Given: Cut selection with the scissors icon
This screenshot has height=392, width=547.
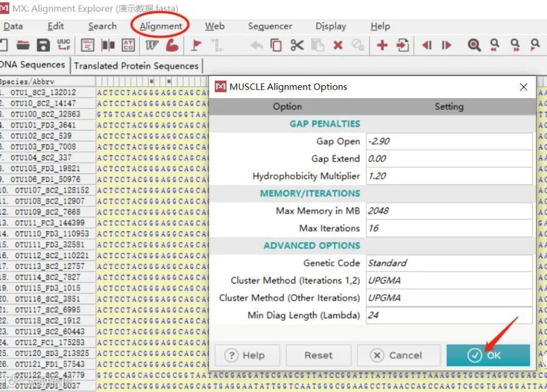Looking at the screenshot, I should pos(297,45).
